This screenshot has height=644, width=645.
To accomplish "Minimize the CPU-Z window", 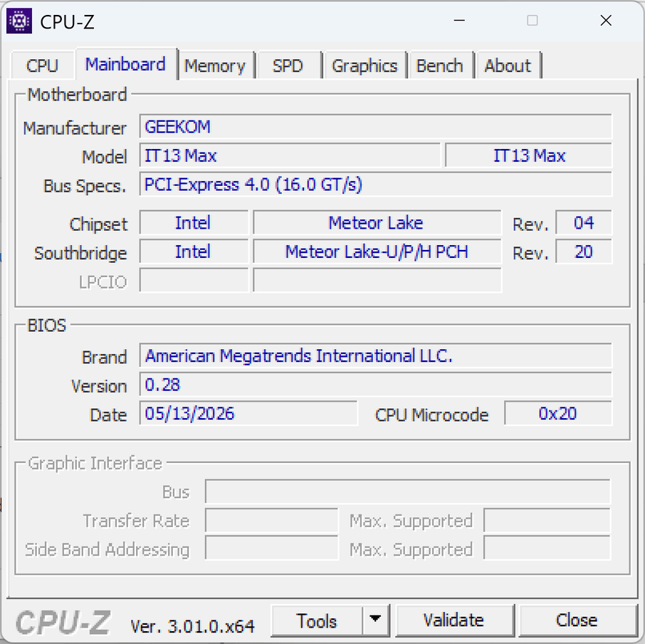I will point(459,20).
